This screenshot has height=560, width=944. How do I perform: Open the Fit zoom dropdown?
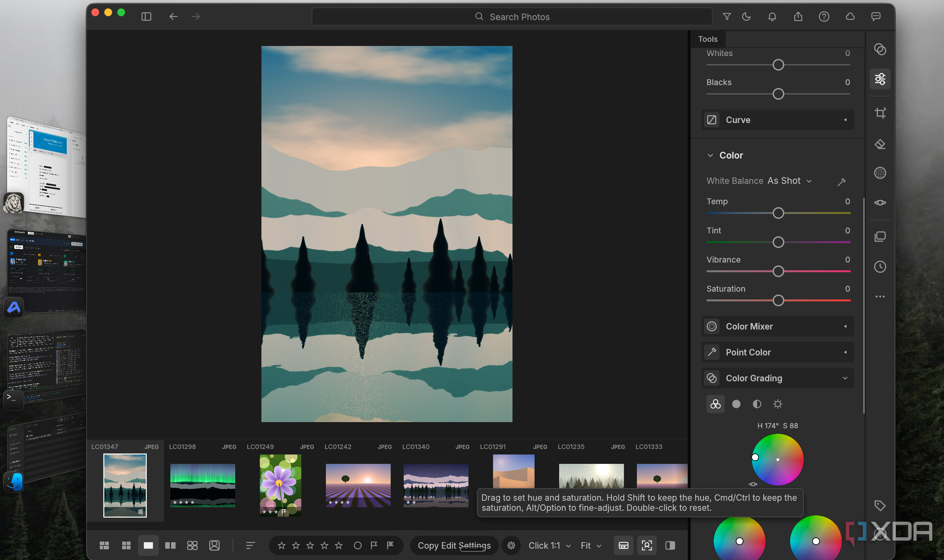[x=591, y=545]
